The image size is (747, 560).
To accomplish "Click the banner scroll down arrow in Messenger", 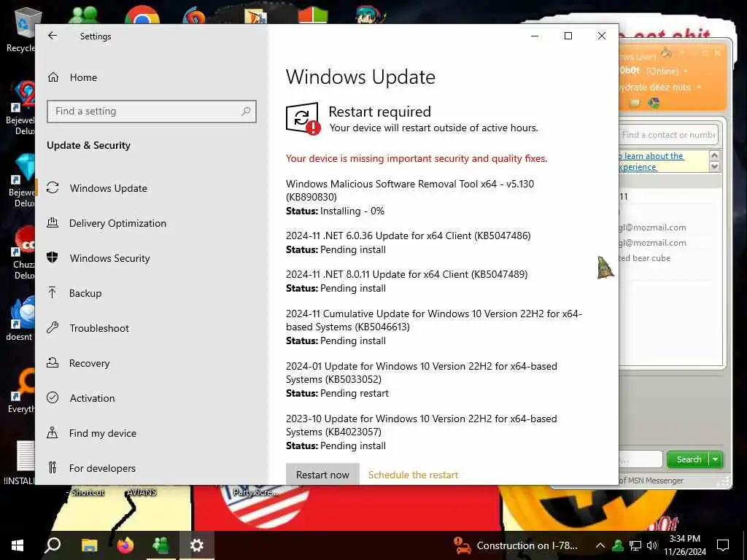I will (x=714, y=166).
